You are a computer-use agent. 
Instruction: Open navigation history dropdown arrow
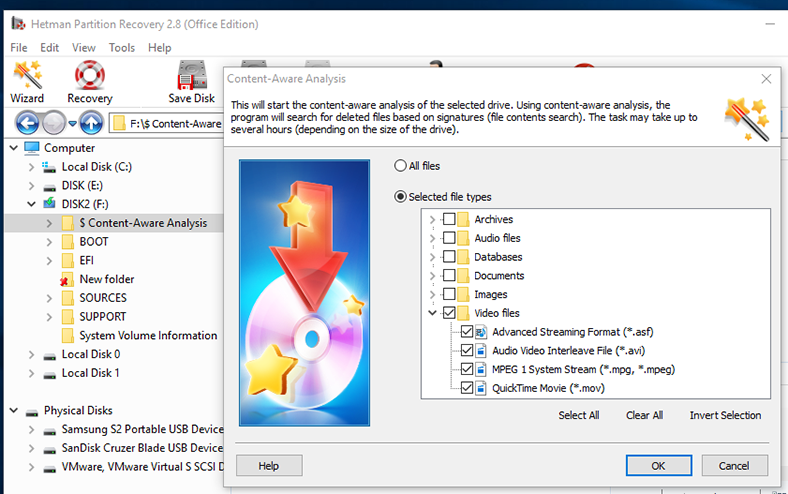pyautogui.click(x=72, y=123)
